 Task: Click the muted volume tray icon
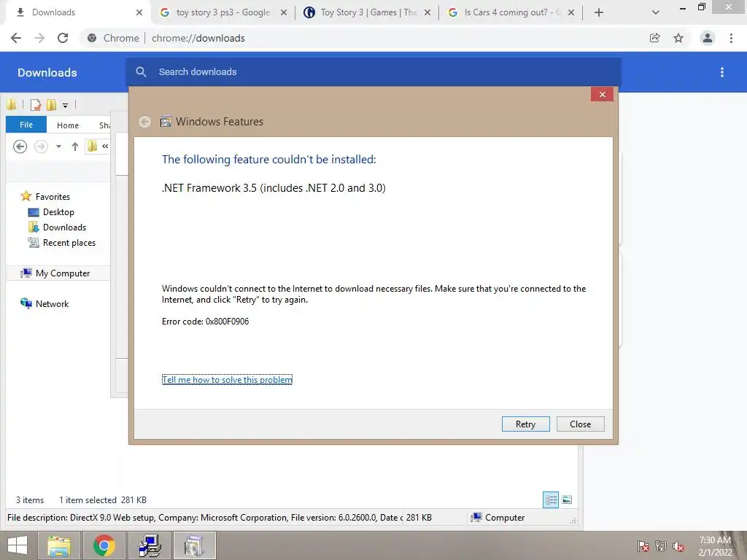(x=678, y=546)
